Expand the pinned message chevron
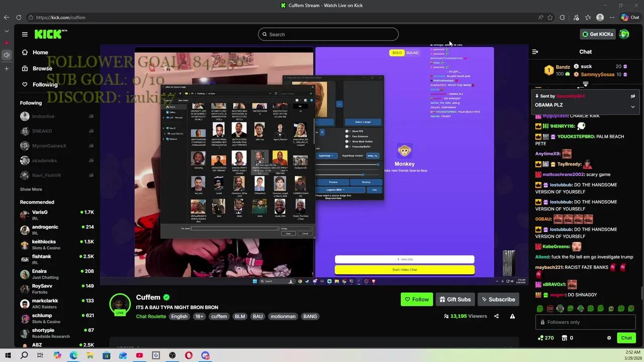 pos(633,107)
